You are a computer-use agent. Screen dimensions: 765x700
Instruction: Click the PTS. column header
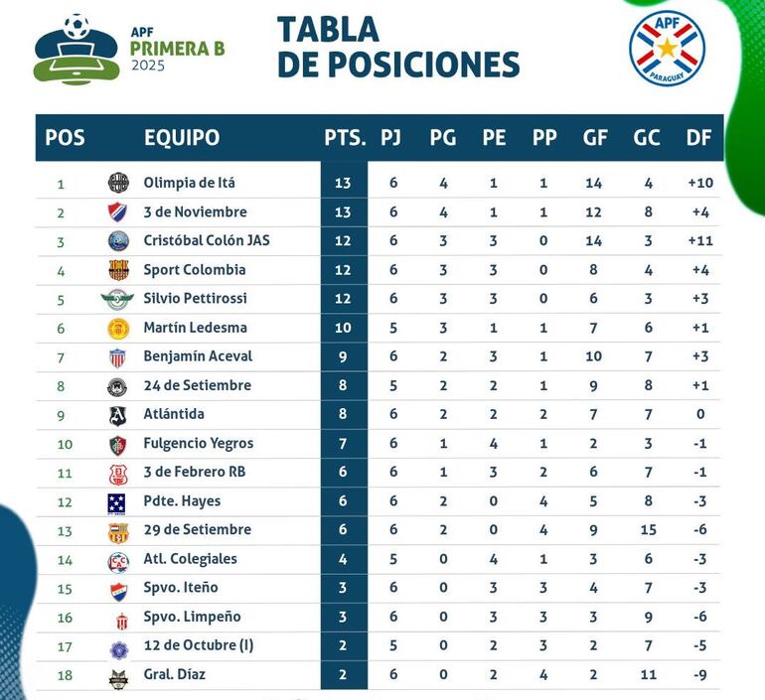click(x=345, y=138)
